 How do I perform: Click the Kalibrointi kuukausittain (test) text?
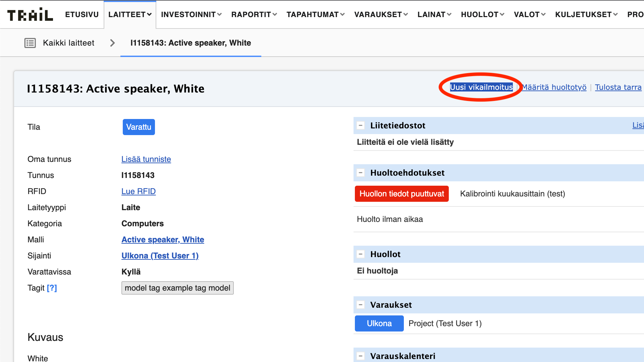click(513, 194)
